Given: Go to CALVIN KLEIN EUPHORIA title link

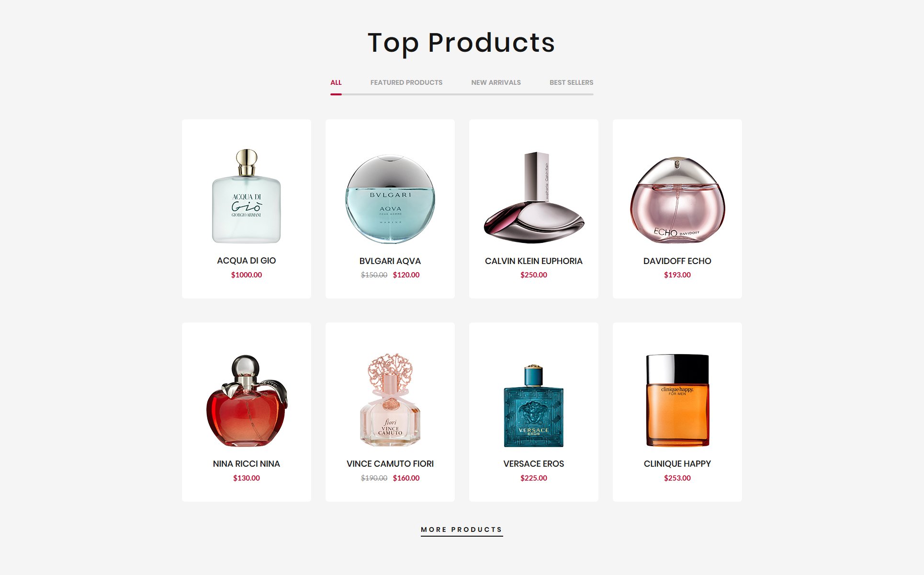Looking at the screenshot, I should point(534,261).
